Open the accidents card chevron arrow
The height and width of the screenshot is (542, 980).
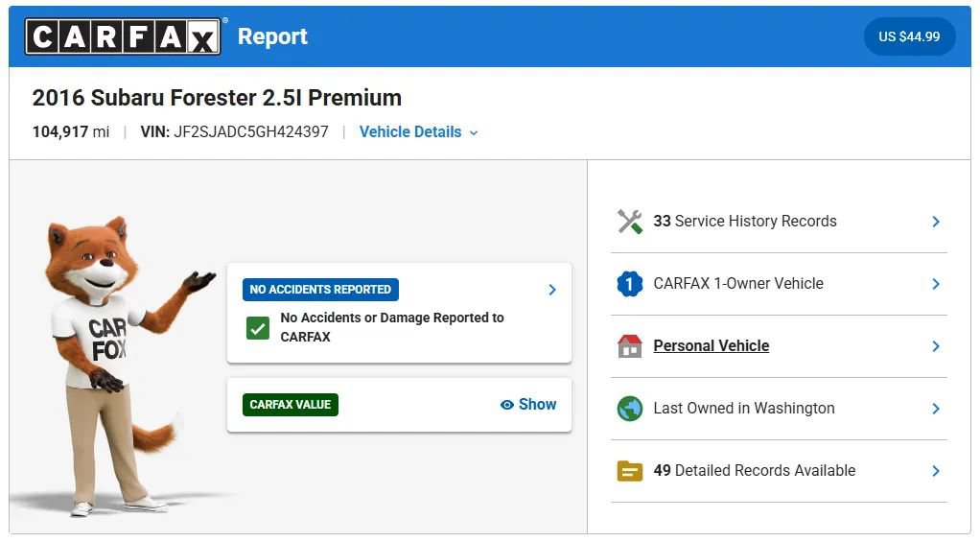point(552,290)
